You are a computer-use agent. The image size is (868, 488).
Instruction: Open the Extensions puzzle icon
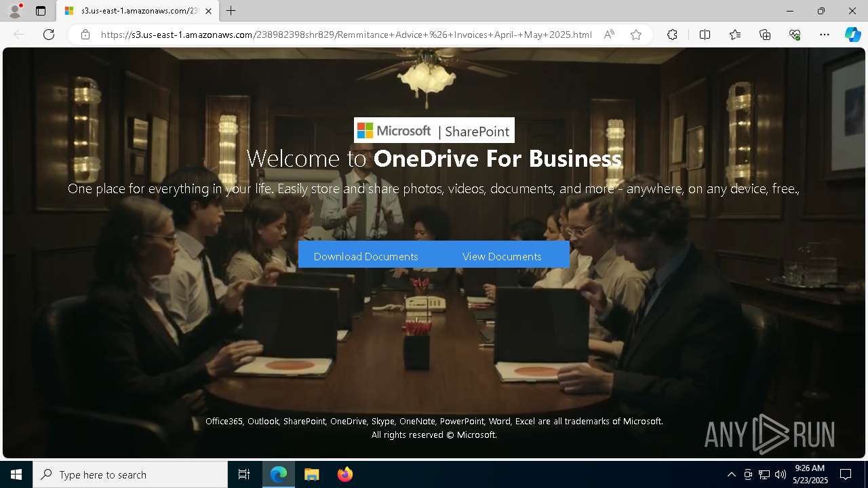coord(672,35)
